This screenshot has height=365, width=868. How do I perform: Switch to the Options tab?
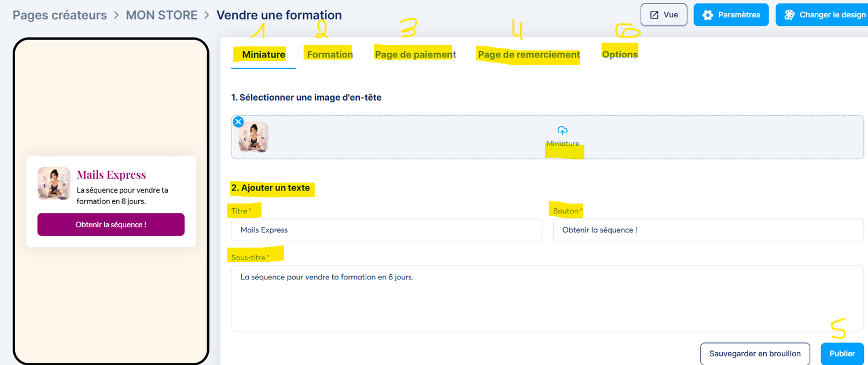click(620, 54)
